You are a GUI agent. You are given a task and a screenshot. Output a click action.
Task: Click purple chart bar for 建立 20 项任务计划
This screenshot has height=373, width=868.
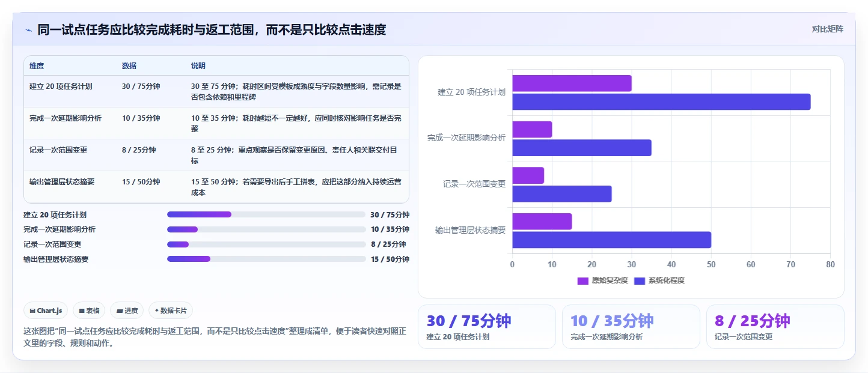pos(572,83)
